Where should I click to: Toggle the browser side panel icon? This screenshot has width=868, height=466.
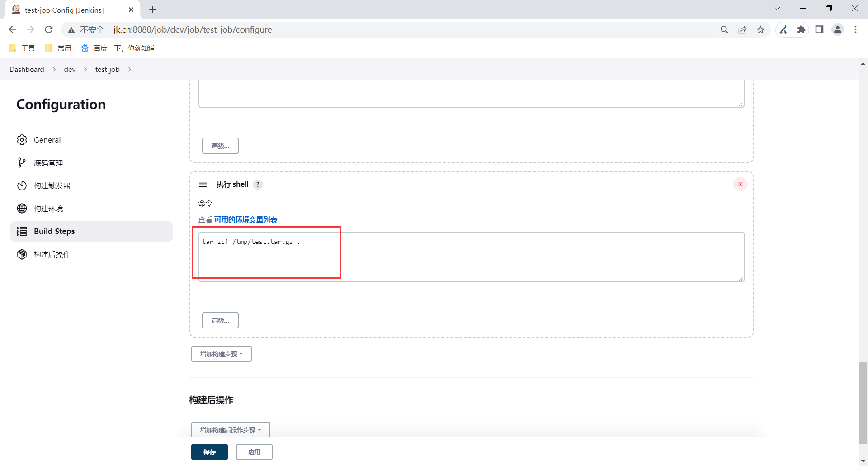[819, 30]
